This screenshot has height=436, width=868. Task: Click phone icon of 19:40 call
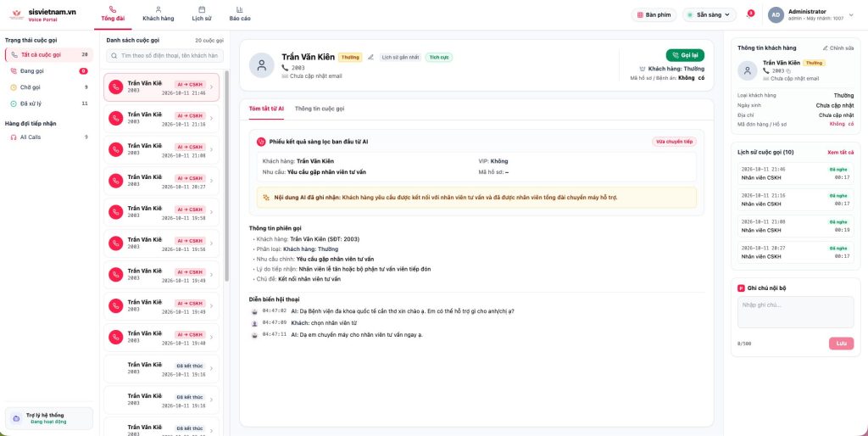tap(115, 338)
